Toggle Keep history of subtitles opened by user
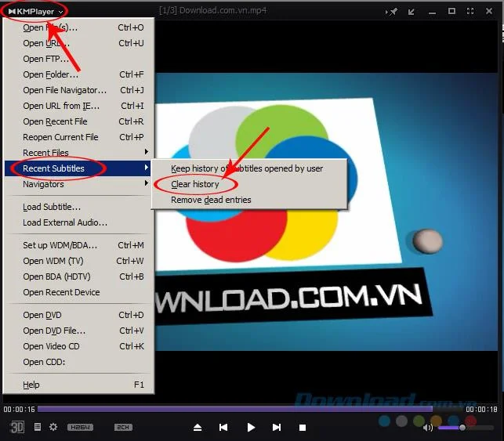This screenshot has width=504, height=441. coord(249,168)
